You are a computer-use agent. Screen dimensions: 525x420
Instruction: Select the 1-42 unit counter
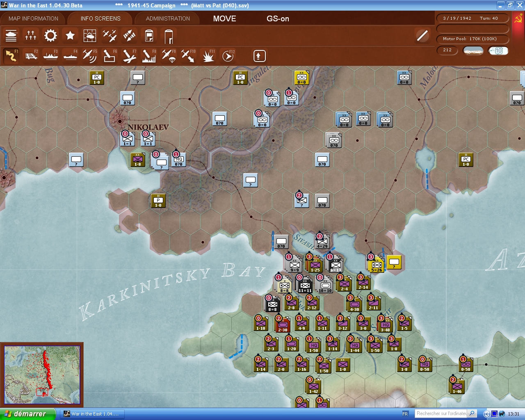(x=314, y=386)
